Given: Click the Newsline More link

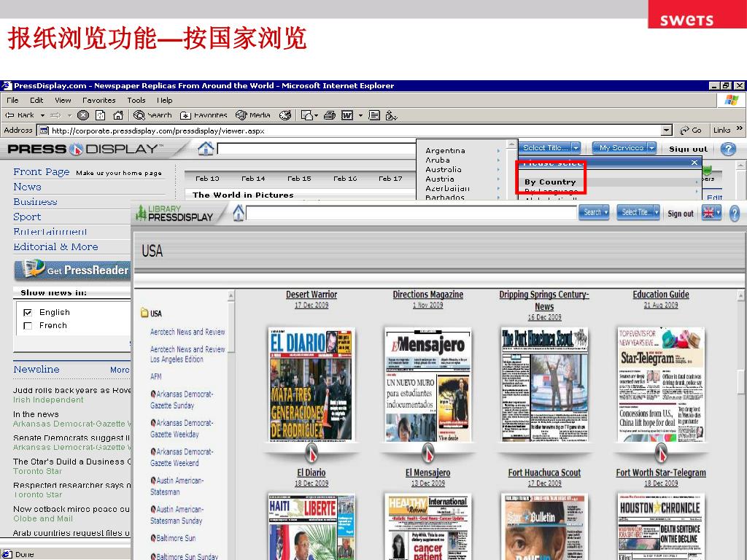Looking at the screenshot, I should click(120, 370).
